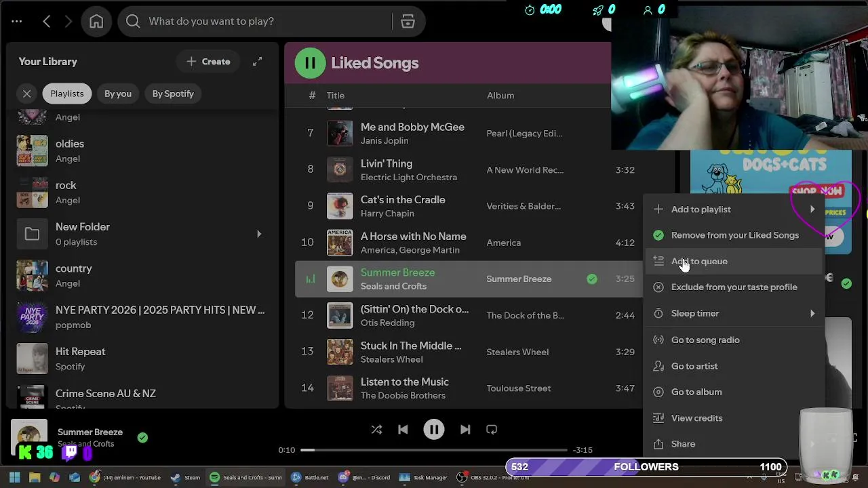868x488 pixels.
Task: Open the three-dots app menu
Action: 17,21
